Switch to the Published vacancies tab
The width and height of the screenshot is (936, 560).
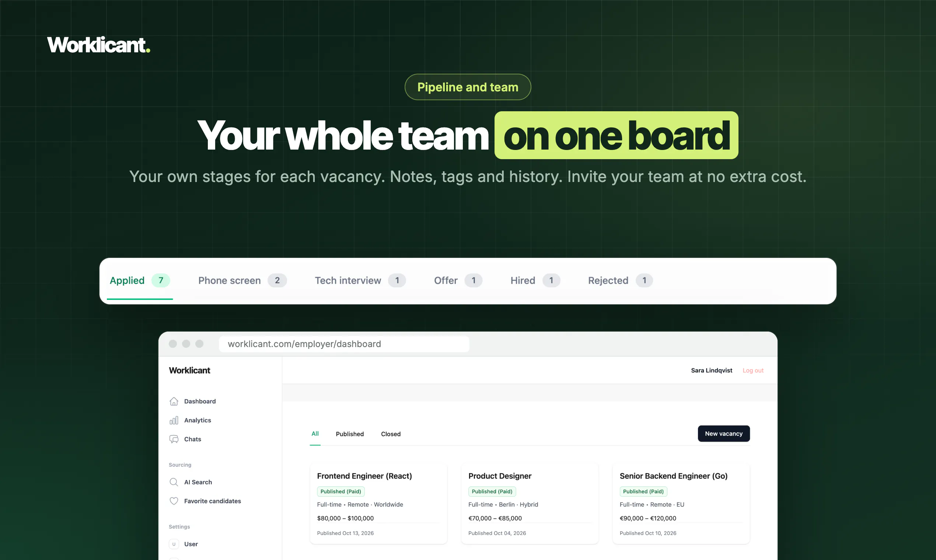(349, 434)
